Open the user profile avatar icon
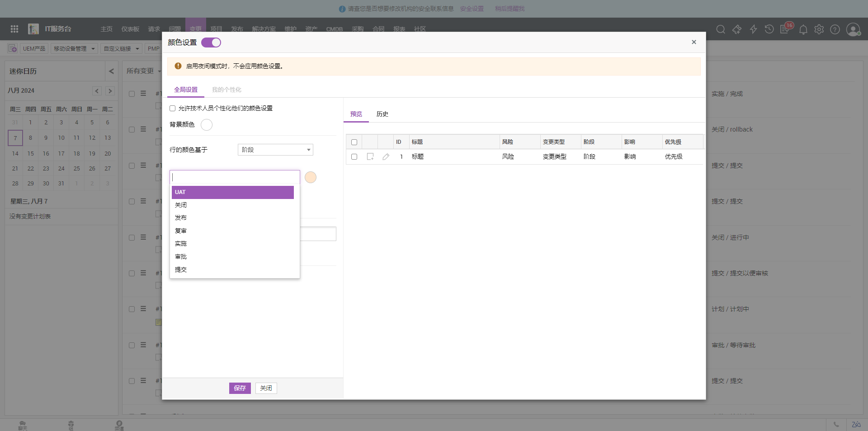Image resolution: width=868 pixels, height=431 pixels. pos(853,29)
